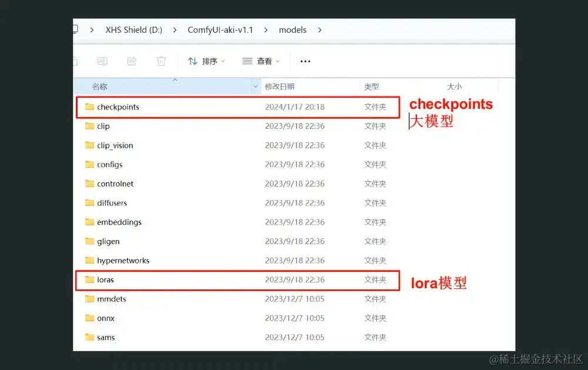588x370 pixels.
Task: Click the hypernetworks folder icon
Action: pos(89,260)
